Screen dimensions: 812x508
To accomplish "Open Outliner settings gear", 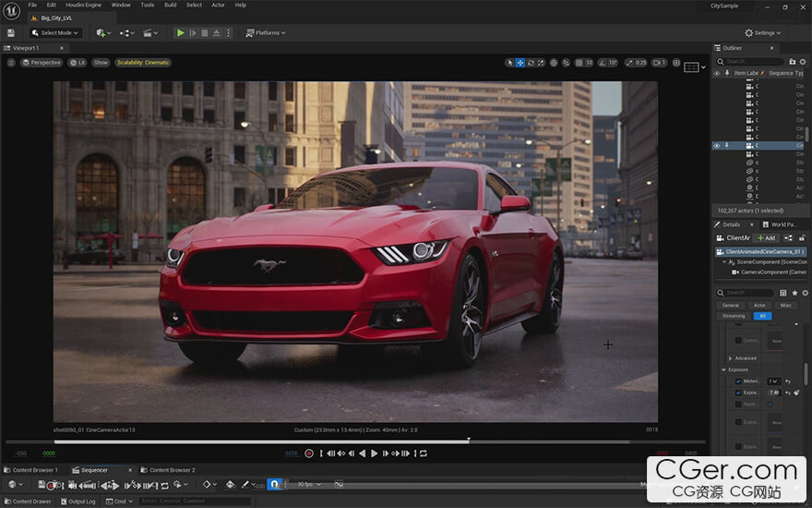I will [x=803, y=61].
